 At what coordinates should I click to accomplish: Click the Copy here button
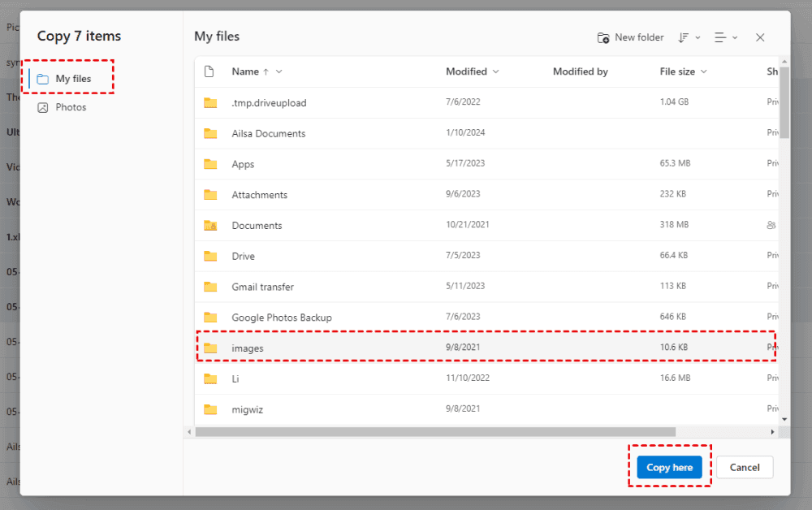tap(669, 467)
